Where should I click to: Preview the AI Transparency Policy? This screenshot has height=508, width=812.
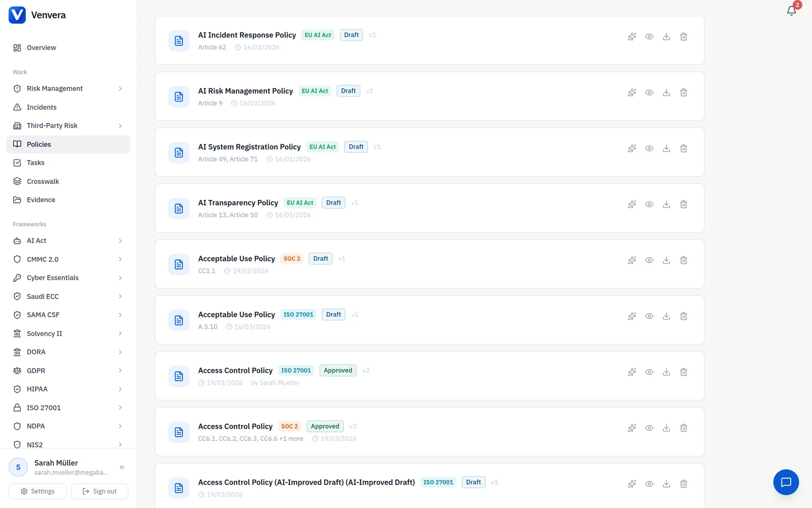coord(649,204)
